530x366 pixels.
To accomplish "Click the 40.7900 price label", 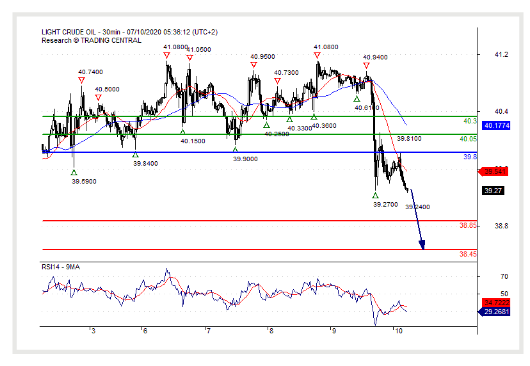I will pyautogui.click(x=286, y=73).
